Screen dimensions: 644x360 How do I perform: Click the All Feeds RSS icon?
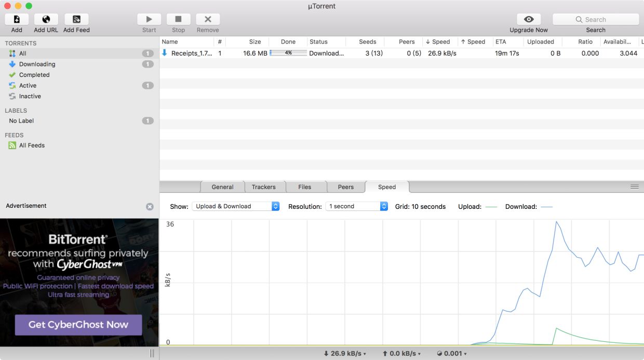pos(12,145)
